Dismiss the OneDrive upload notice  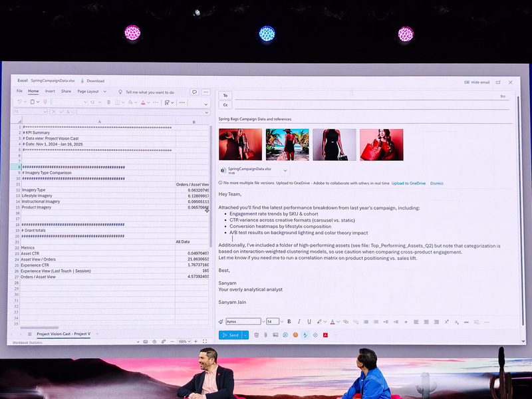point(437,184)
